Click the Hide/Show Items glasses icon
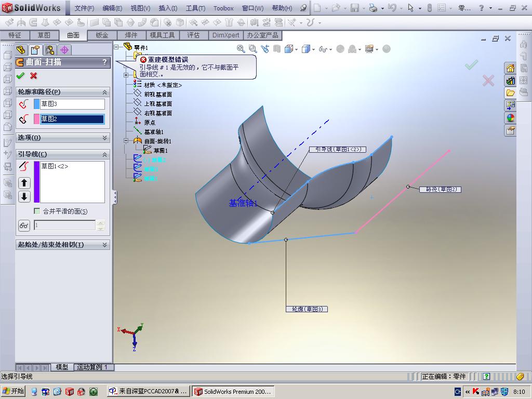The height and width of the screenshot is (399, 532). [x=323, y=49]
